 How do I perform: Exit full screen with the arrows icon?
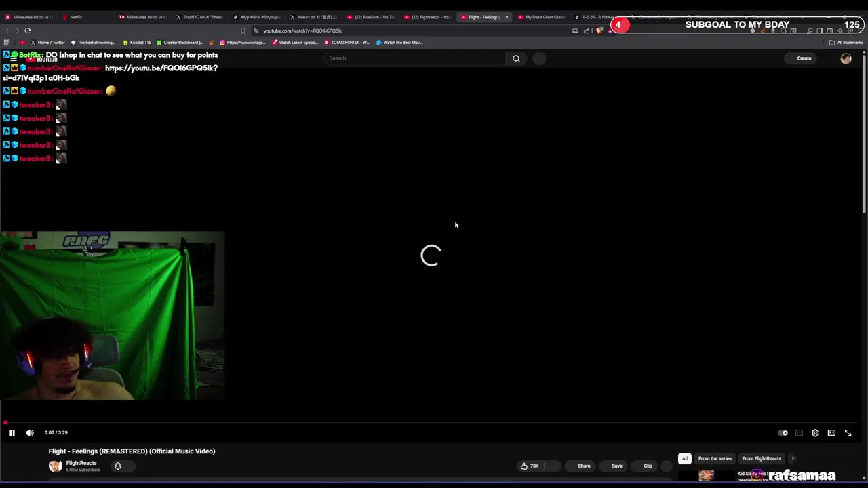coord(848,433)
